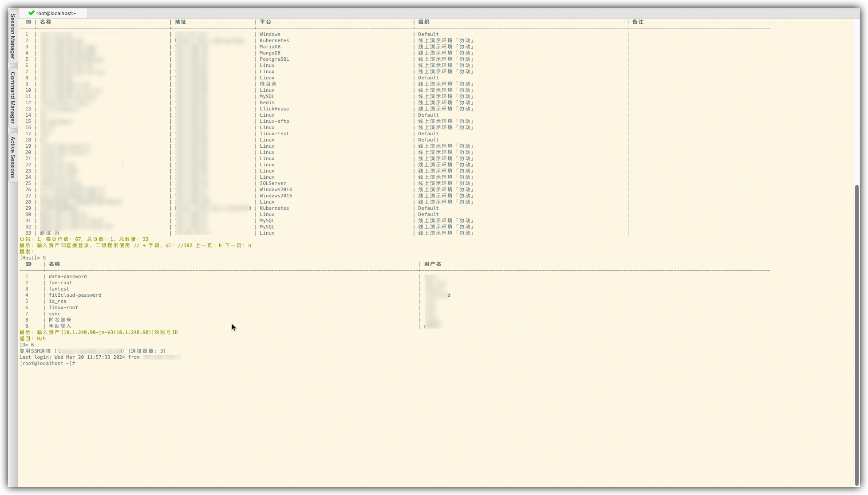The width and height of the screenshot is (868, 495).
Task: Click the Linux-sftp platform entry
Action: click(x=274, y=121)
